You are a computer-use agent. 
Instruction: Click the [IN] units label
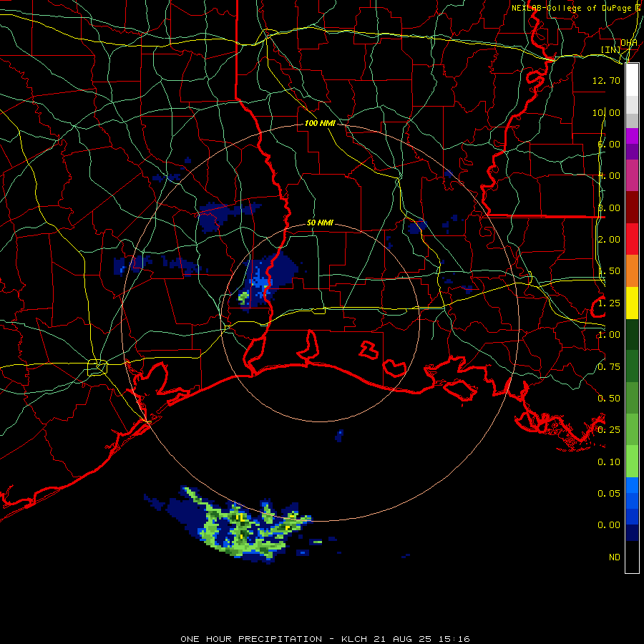[611, 50]
